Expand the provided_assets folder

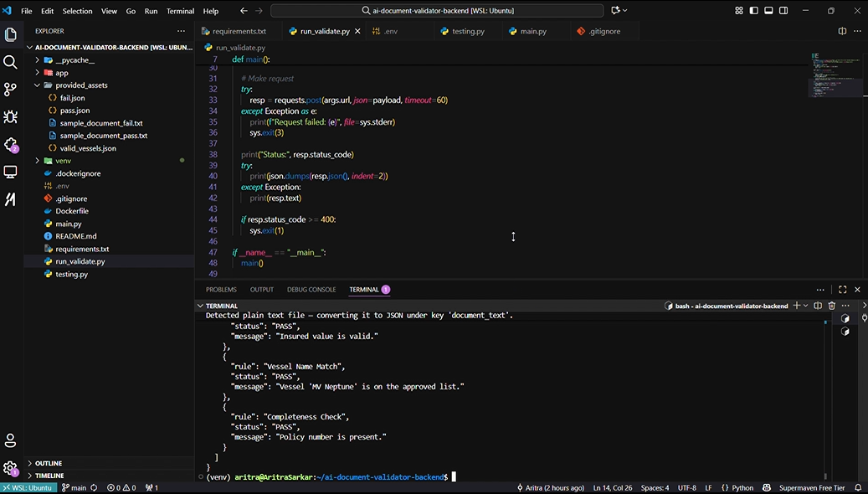81,85
